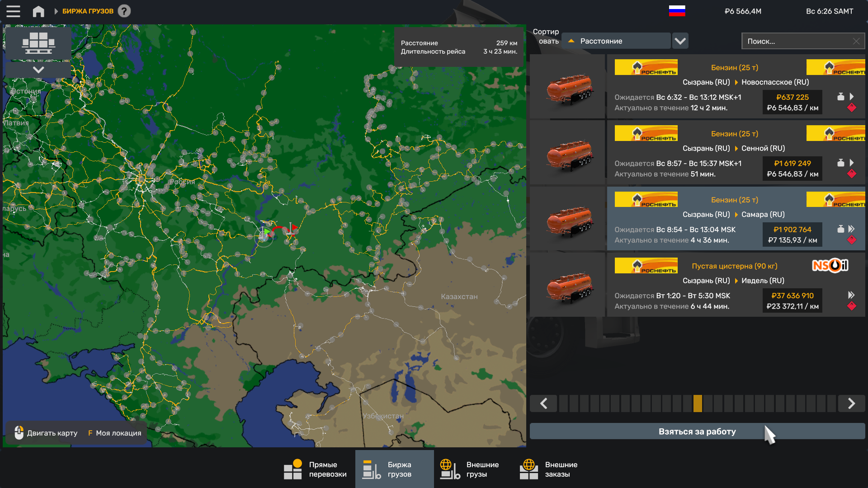The height and width of the screenshot is (488, 868).
Task: Click the cargo pallet map filter icon
Action: [38, 42]
